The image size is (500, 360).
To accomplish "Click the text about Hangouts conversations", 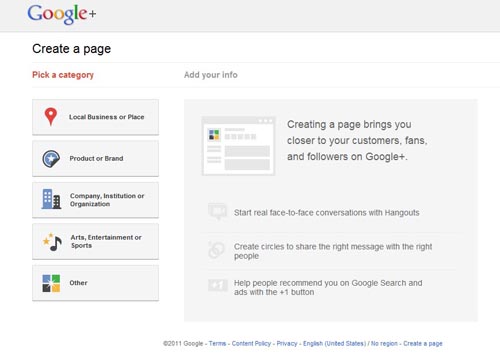I will 327,213.
